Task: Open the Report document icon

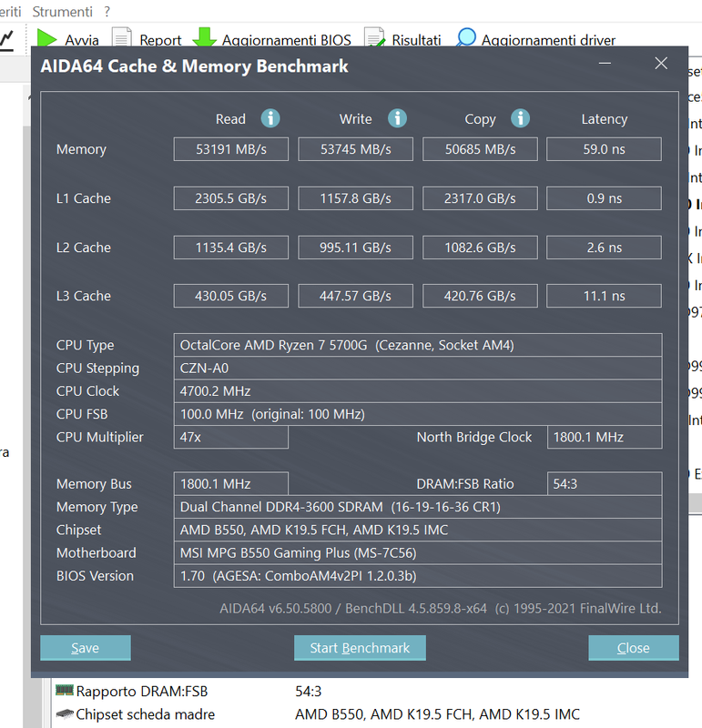Action: point(122,37)
